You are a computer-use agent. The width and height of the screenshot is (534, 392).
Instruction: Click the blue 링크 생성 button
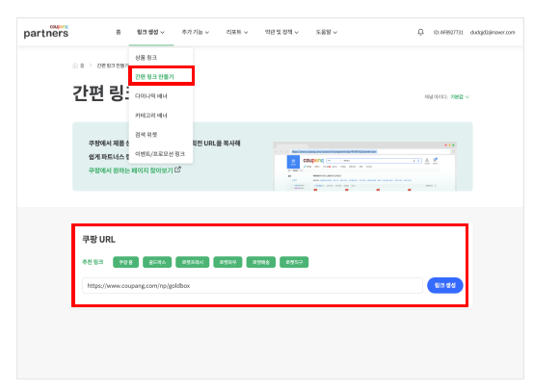tap(444, 285)
